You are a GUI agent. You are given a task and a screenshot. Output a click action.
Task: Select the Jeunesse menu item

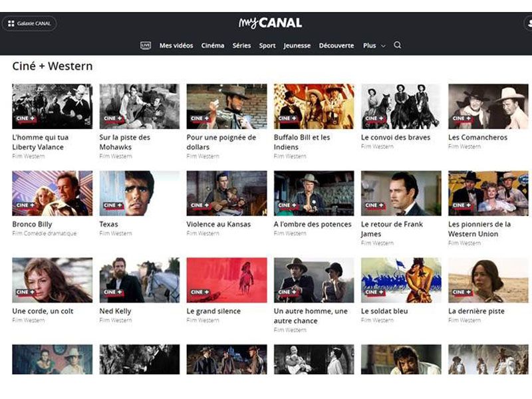(x=297, y=45)
